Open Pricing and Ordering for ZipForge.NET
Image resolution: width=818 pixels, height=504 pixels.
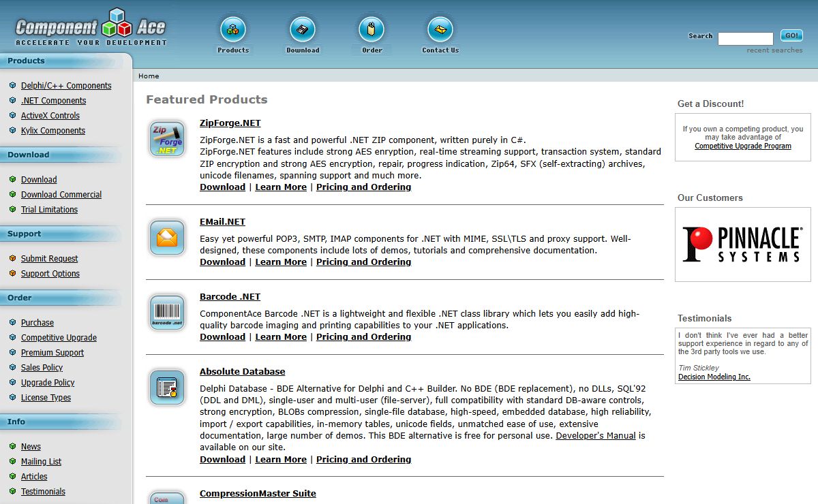click(x=364, y=187)
